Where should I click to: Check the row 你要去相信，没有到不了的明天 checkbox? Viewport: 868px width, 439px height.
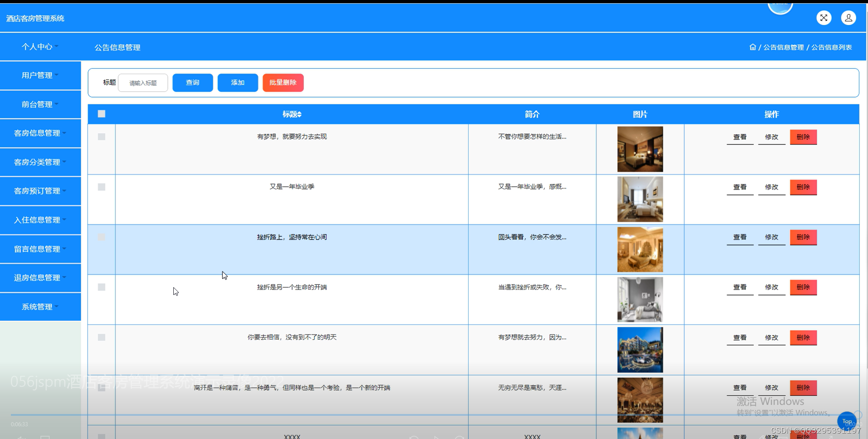pyautogui.click(x=101, y=337)
